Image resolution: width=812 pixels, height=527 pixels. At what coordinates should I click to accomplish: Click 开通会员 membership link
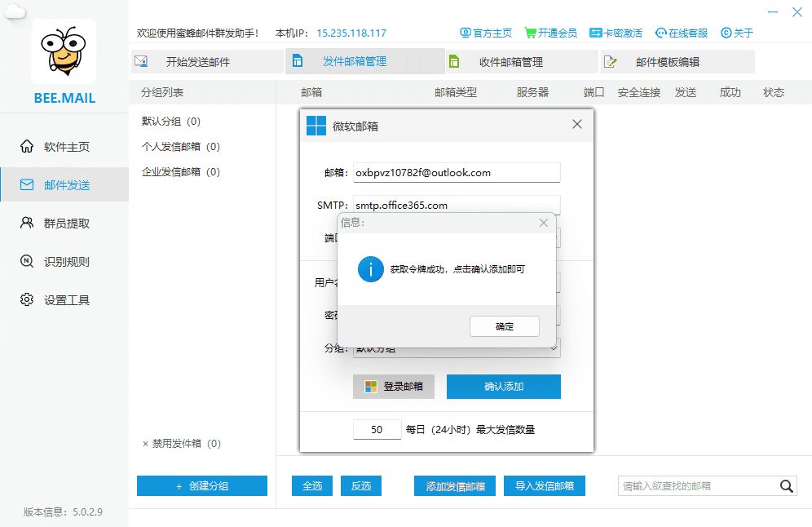[550, 33]
